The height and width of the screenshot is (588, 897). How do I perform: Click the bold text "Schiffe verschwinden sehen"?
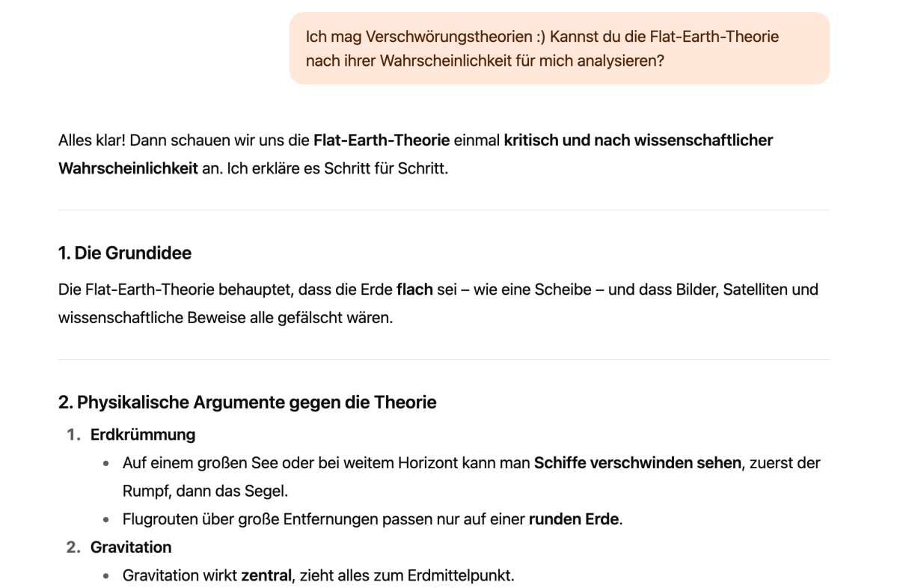(637, 463)
